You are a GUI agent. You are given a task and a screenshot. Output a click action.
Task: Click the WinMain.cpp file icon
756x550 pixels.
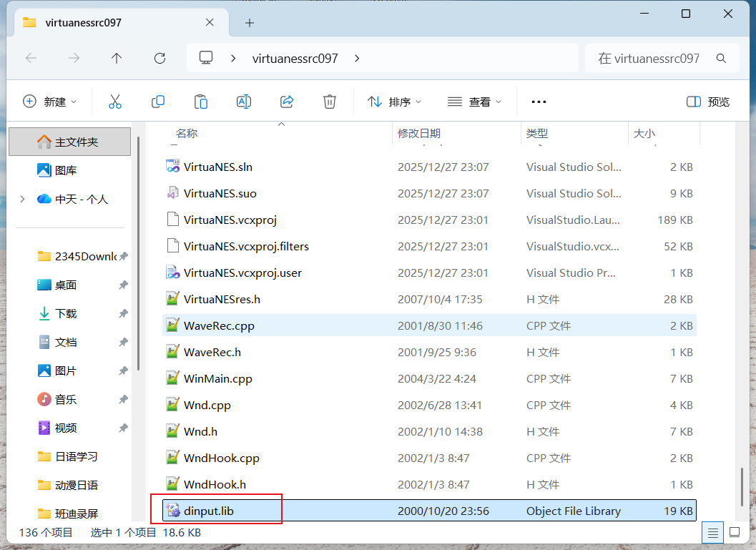[172, 378]
